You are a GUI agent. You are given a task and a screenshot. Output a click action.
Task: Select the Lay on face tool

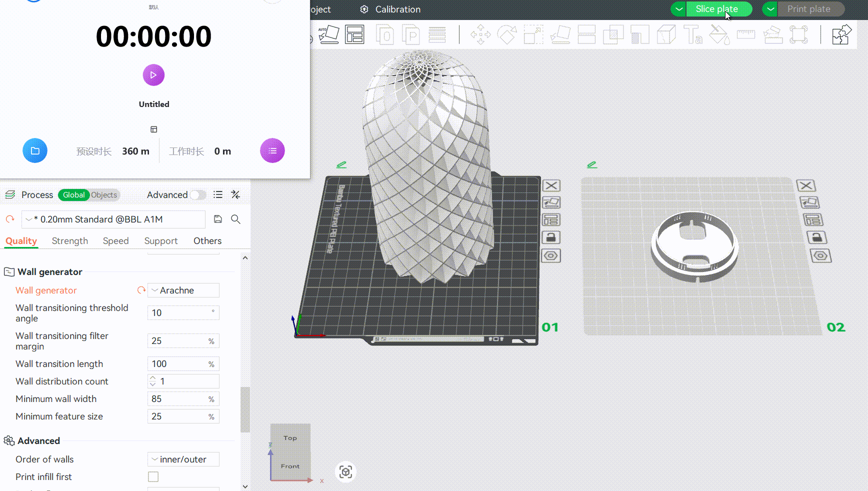pos(560,34)
